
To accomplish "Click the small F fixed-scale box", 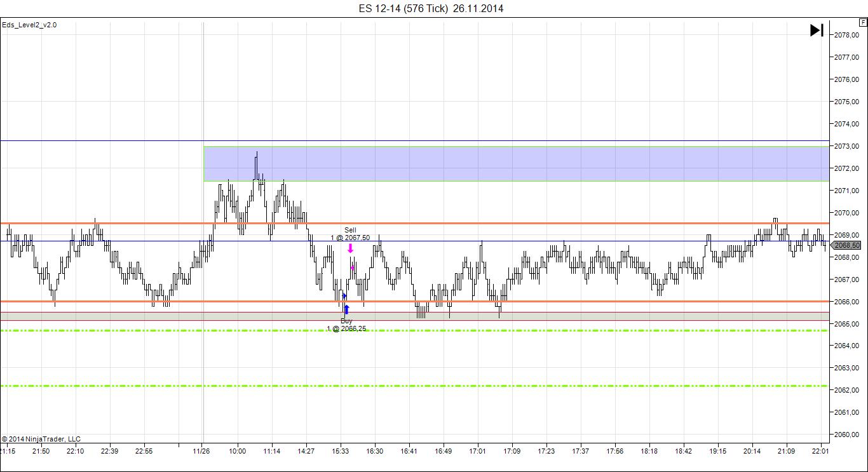I will click(x=863, y=23).
